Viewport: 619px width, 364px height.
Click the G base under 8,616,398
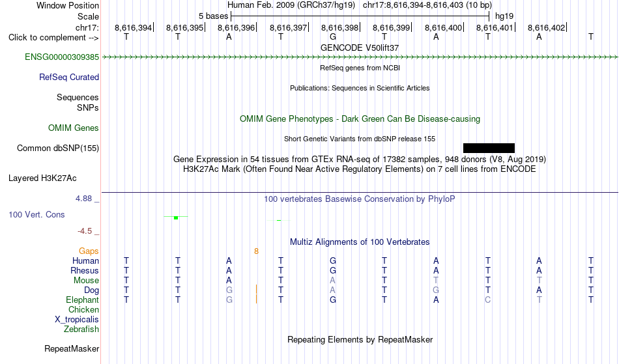coord(333,37)
